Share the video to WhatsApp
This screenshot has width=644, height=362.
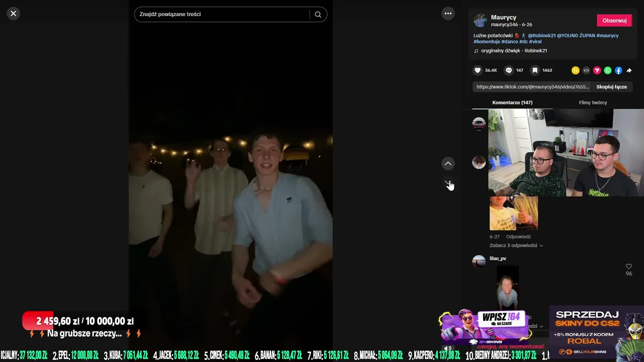(x=608, y=70)
